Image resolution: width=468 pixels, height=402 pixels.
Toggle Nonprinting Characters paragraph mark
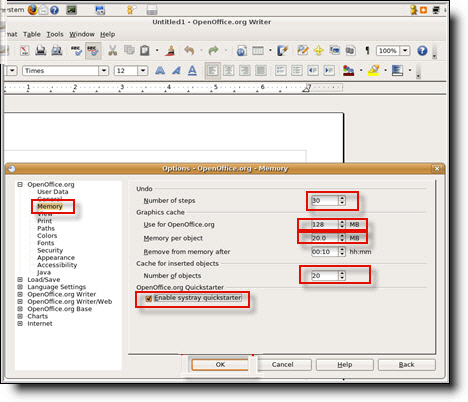pos(367,51)
